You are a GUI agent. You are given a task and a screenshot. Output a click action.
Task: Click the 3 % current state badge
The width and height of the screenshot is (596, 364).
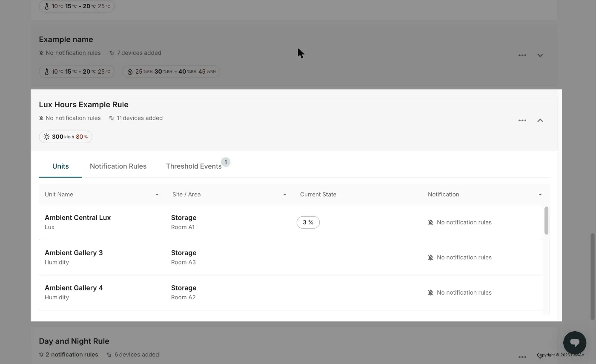point(308,222)
